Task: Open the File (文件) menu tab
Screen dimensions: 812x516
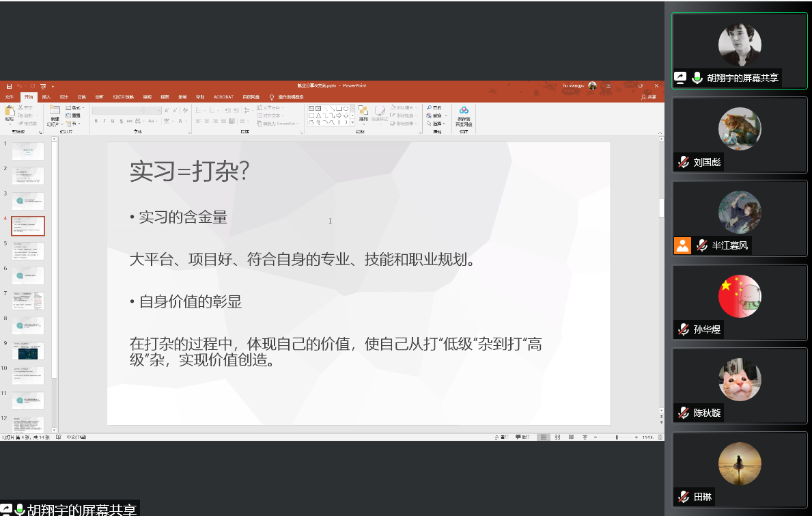Action: pos(9,97)
